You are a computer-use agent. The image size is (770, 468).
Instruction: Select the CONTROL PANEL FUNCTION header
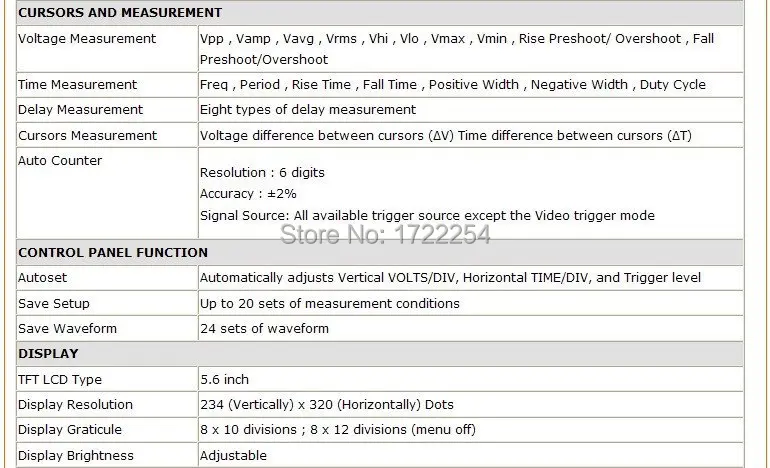point(113,252)
